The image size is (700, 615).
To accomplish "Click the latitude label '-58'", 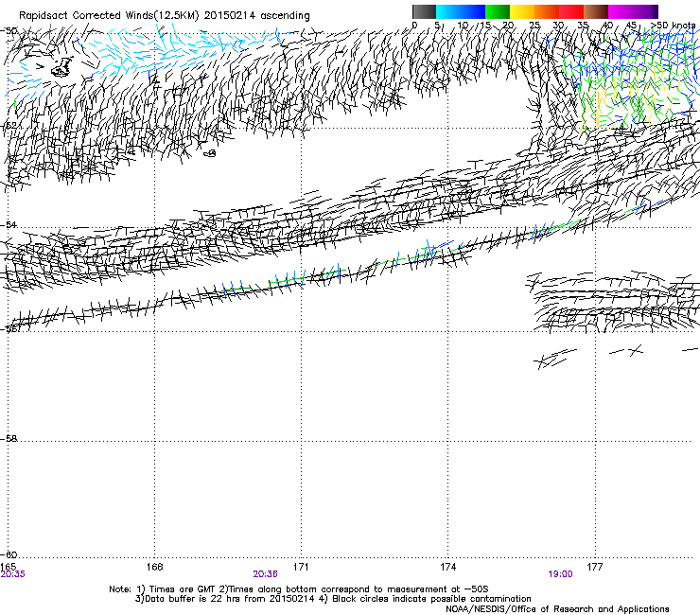I will point(9,439).
